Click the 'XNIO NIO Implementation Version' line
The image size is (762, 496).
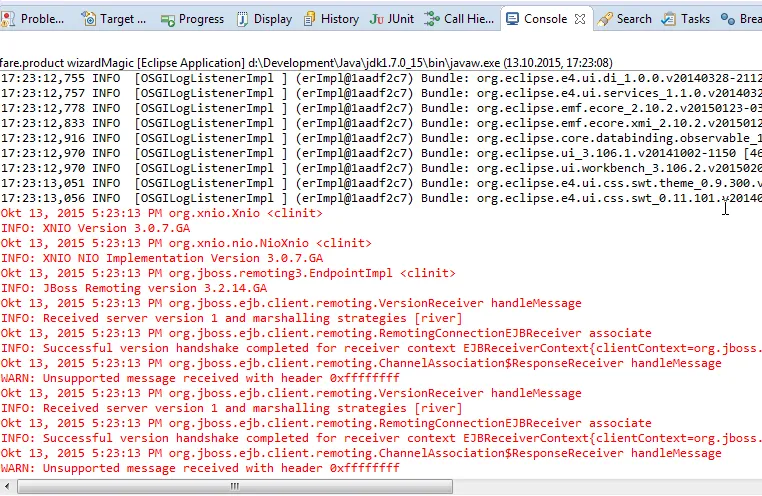point(162,258)
